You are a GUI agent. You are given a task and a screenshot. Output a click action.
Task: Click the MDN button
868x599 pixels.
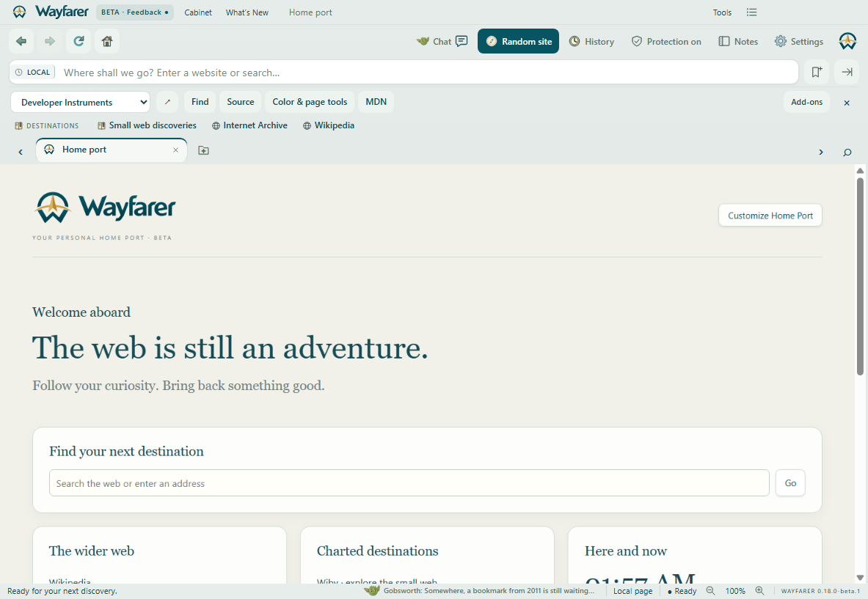point(376,102)
